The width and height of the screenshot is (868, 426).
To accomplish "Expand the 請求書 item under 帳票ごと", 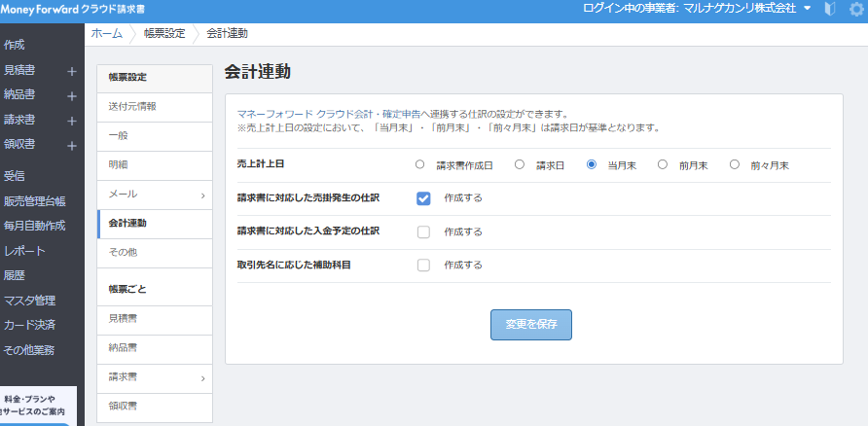I will point(155,376).
